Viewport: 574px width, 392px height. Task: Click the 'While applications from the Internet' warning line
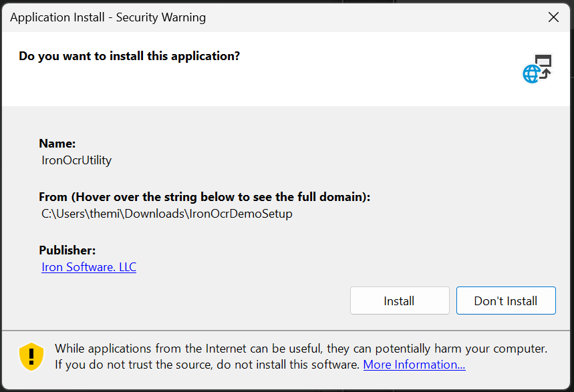click(301, 349)
